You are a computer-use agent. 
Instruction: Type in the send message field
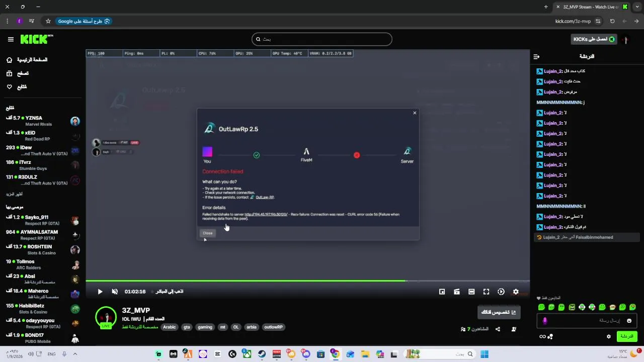tap(587, 321)
